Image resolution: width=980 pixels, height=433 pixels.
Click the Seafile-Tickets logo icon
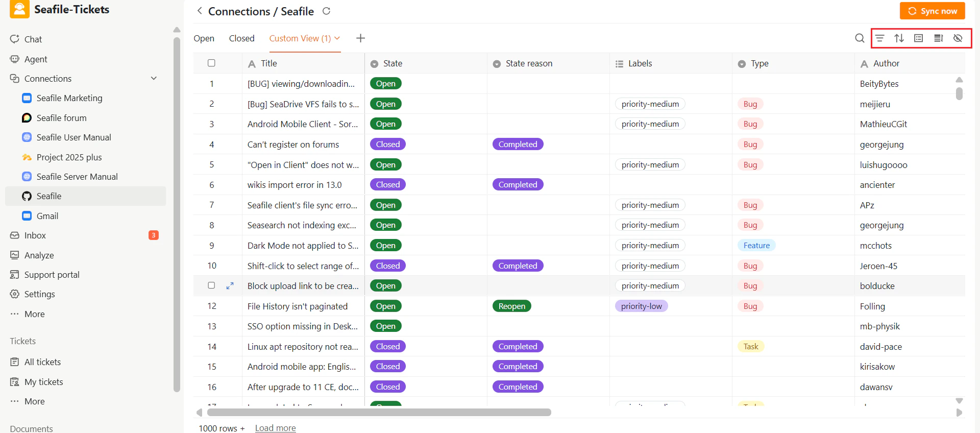coord(19,9)
